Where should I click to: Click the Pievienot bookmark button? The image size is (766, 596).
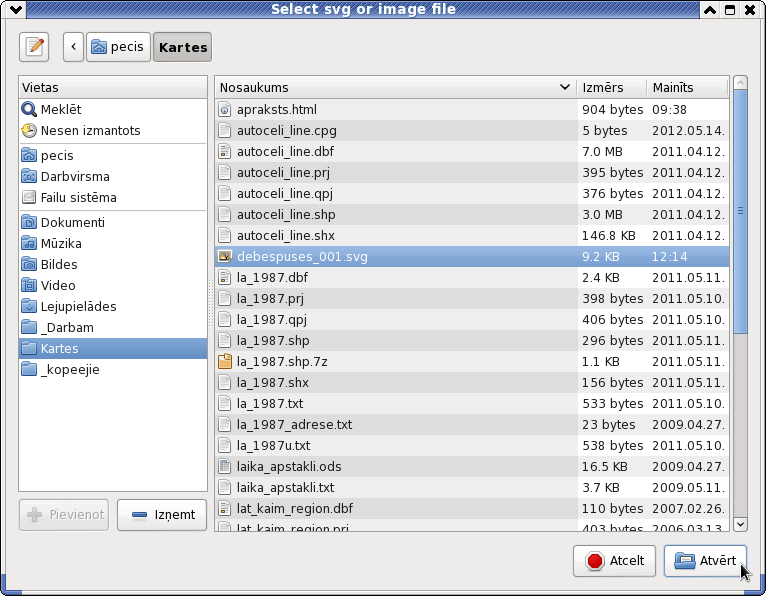pos(64,514)
